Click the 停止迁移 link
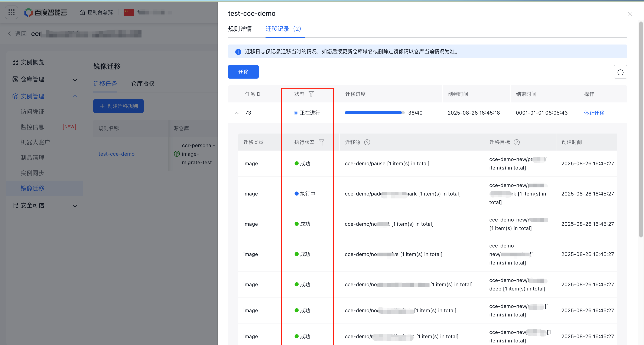 (594, 113)
